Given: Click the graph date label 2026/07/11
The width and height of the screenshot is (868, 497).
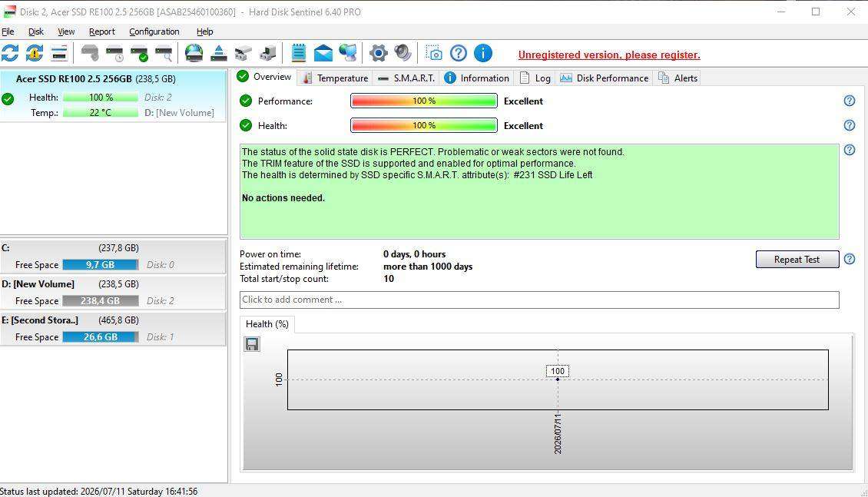Looking at the screenshot, I should tap(558, 434).
